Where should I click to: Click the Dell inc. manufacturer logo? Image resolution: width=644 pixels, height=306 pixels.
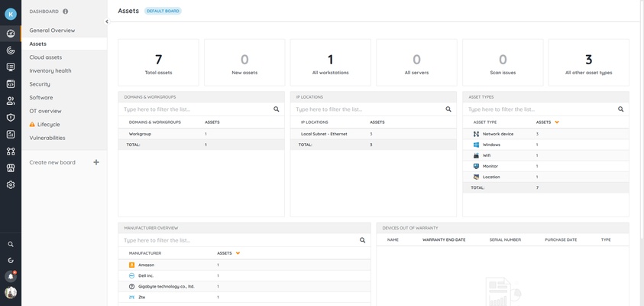coord(132,275)
